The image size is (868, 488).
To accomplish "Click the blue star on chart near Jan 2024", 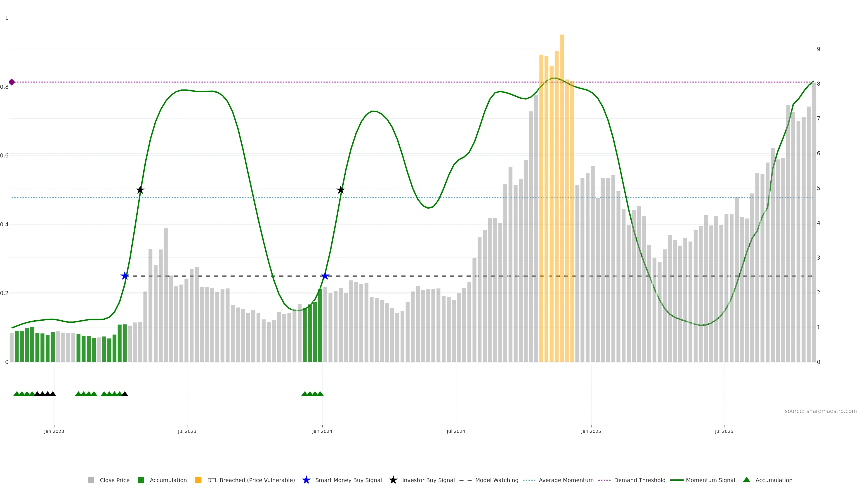I will [325, 276].
